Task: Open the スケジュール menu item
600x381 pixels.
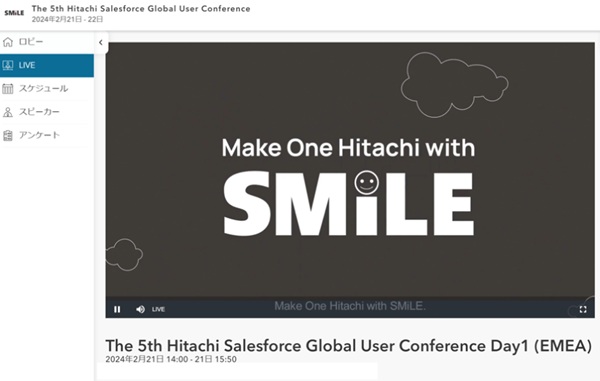Action: (x=47, y=89)
